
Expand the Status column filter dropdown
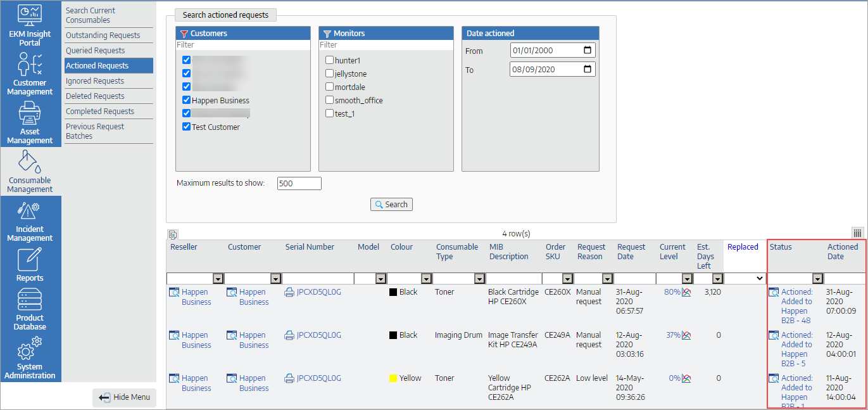[817, 279]
